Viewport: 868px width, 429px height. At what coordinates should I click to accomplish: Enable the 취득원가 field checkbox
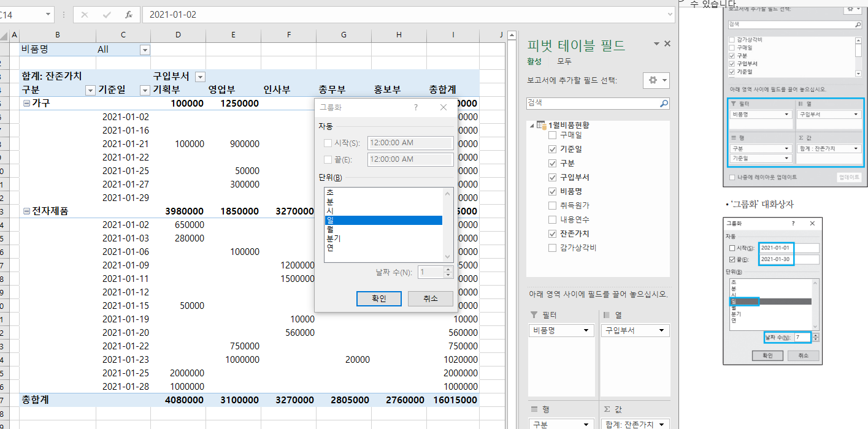coord(552,205)
